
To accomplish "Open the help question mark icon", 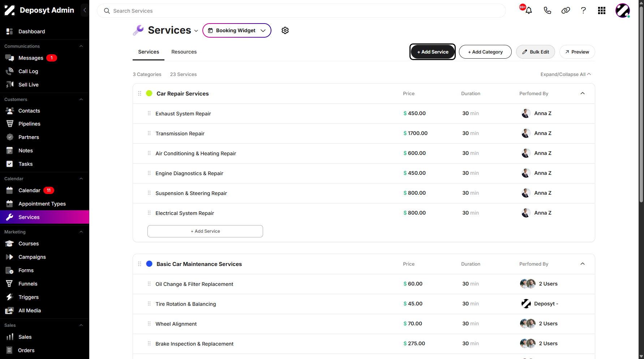I will pyautogui.click(x=583, y=10).
